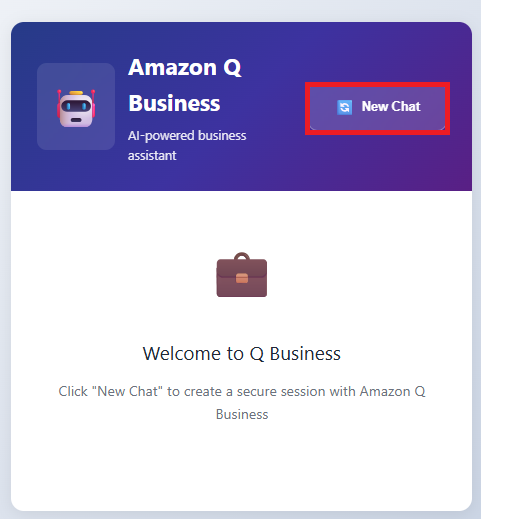This screenshot has height=519, width=529.
Task: Click the centered gray "Business" word under the instructions
Action: click(x=242, y=414)
